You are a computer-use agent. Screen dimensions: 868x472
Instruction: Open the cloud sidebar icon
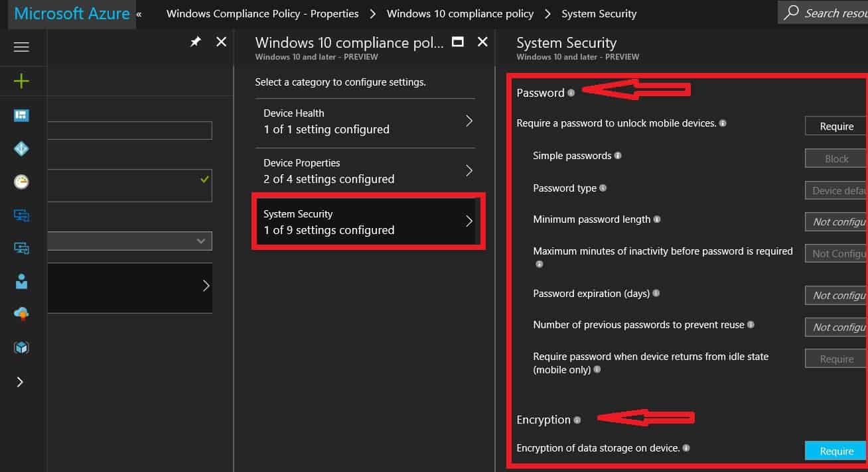21,314
